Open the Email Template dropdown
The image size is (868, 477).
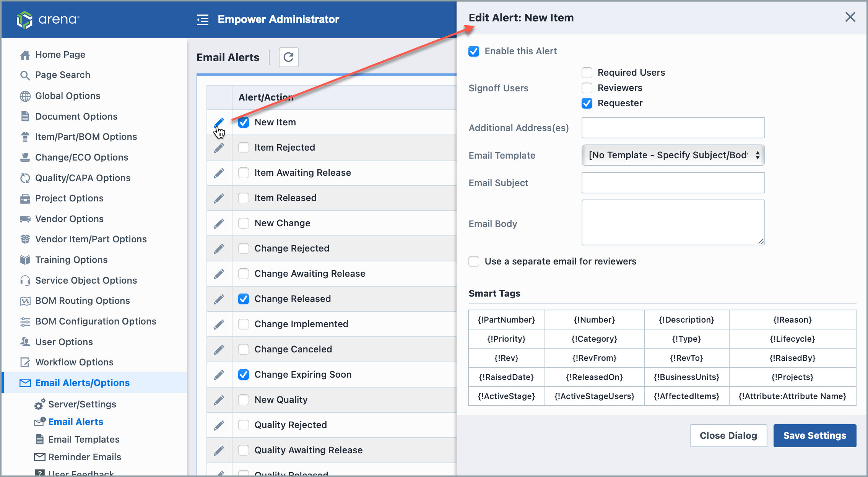point(673,155)
